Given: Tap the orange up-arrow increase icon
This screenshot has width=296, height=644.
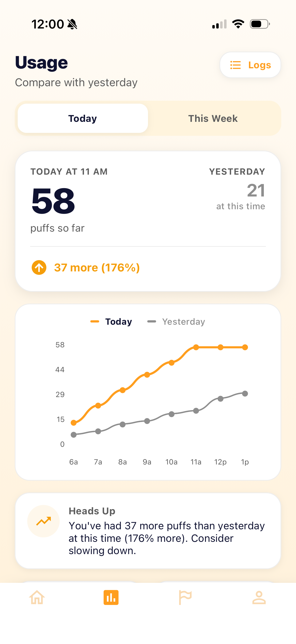Looking at the screenshot, I should 39,267.
